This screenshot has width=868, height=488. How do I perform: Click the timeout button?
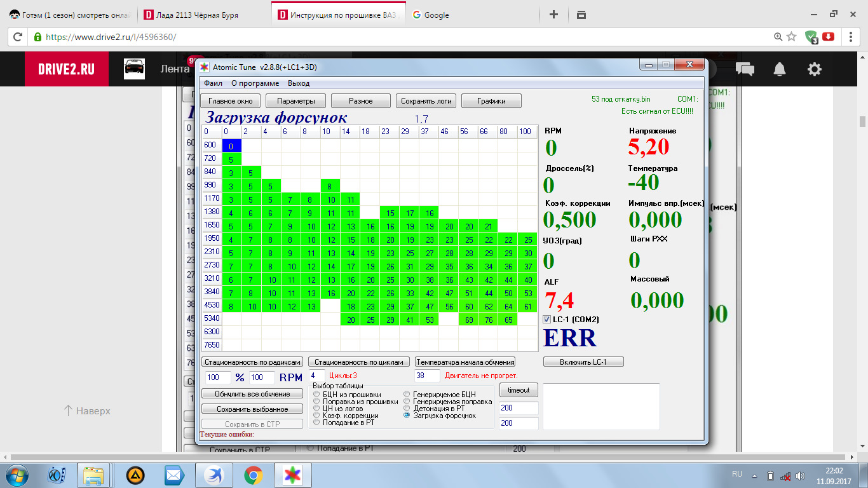pyautogui.click(x=519, y=390)
